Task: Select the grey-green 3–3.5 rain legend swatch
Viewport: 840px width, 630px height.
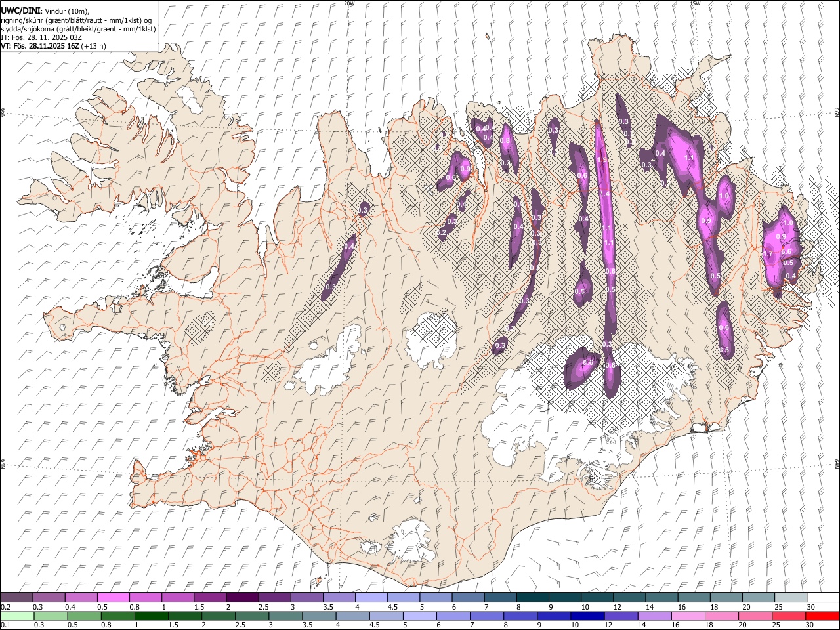Action: (285, 616)
